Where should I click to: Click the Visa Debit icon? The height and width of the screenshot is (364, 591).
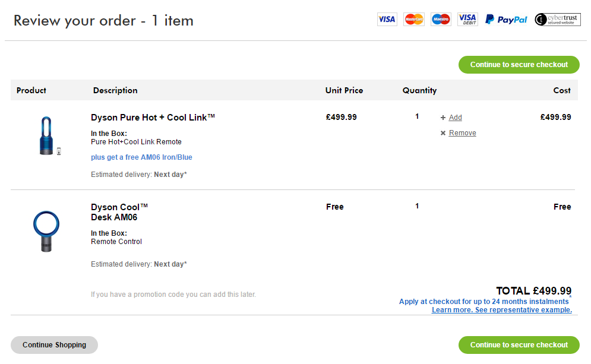pyautogui.click(x=467, y=19)
